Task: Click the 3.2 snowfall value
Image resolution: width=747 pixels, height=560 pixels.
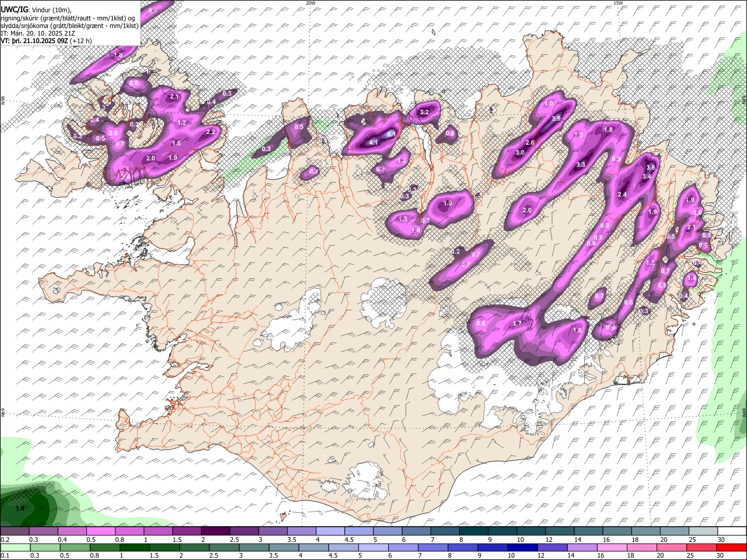Action: pos(424,112)
